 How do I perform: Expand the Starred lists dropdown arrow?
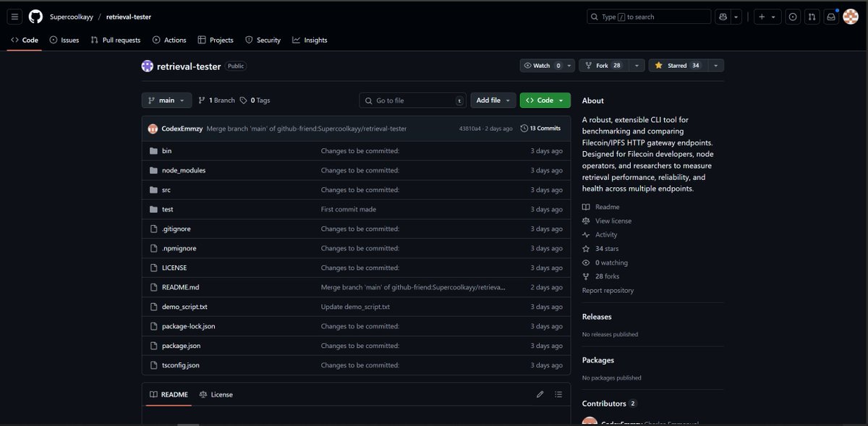[715, 66]
